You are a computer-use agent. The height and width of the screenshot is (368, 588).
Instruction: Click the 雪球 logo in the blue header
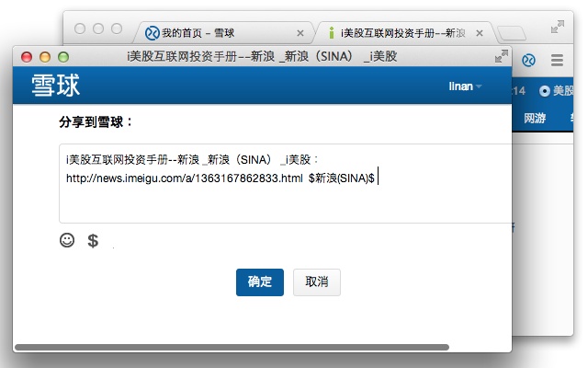tap(55, 86)
